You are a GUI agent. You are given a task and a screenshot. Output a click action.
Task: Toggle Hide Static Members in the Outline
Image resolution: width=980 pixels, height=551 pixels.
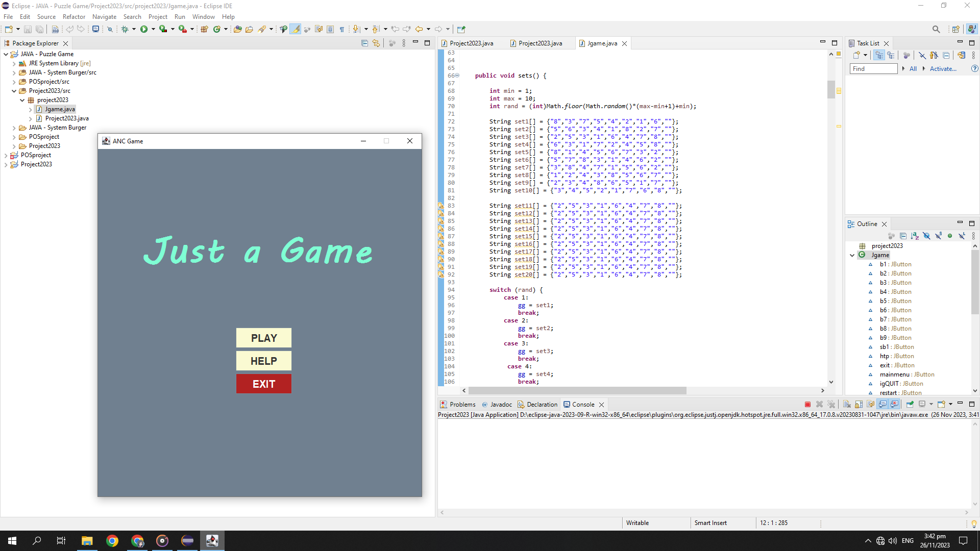(938, 236)
